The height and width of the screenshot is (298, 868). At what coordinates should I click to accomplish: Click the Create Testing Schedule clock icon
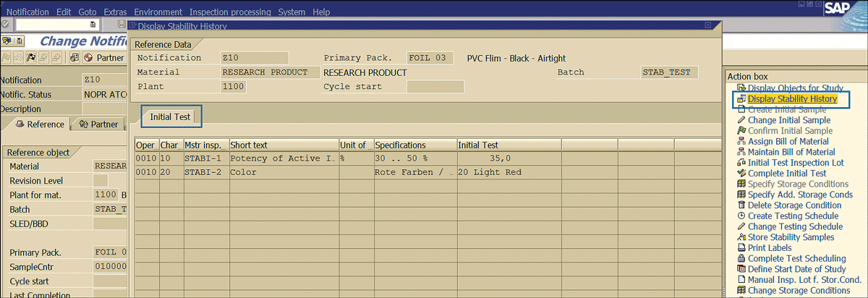741,216
